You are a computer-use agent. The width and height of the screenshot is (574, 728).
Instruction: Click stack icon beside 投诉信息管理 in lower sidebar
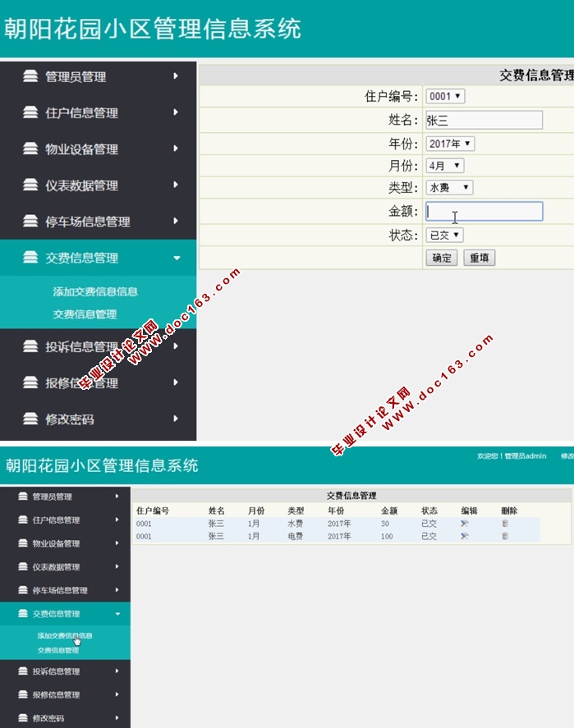click(x=23, y=671)
